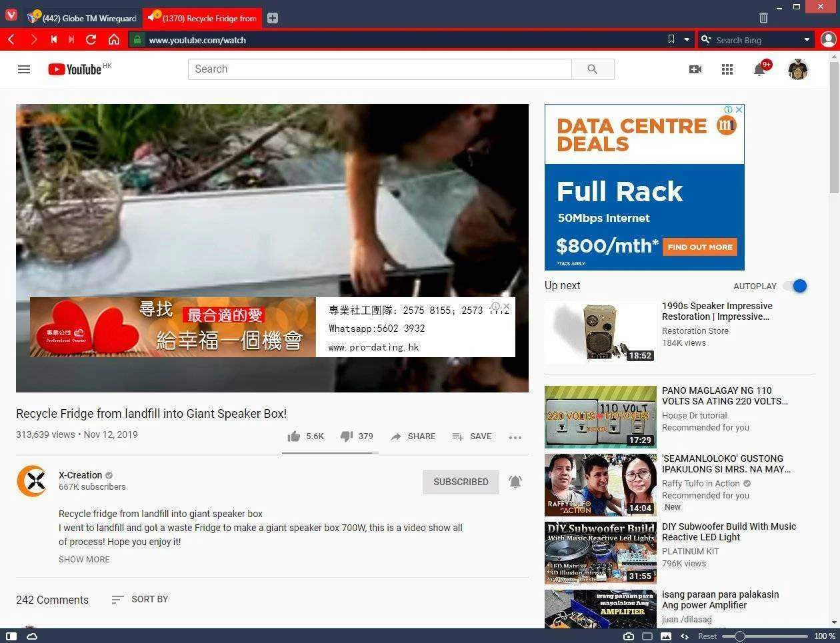Close the overlay dating banner ad

(x=507, y=307)
